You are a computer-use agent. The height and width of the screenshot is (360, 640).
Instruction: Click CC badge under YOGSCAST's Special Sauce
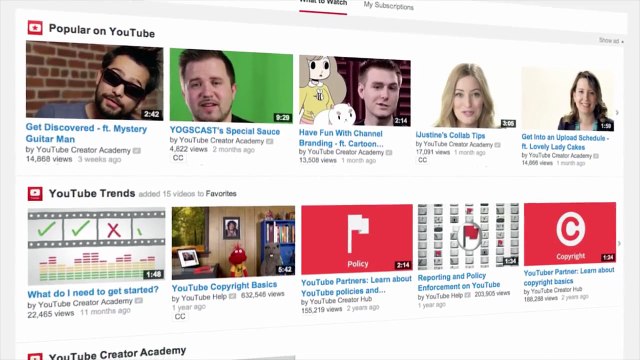click(178, 158)
